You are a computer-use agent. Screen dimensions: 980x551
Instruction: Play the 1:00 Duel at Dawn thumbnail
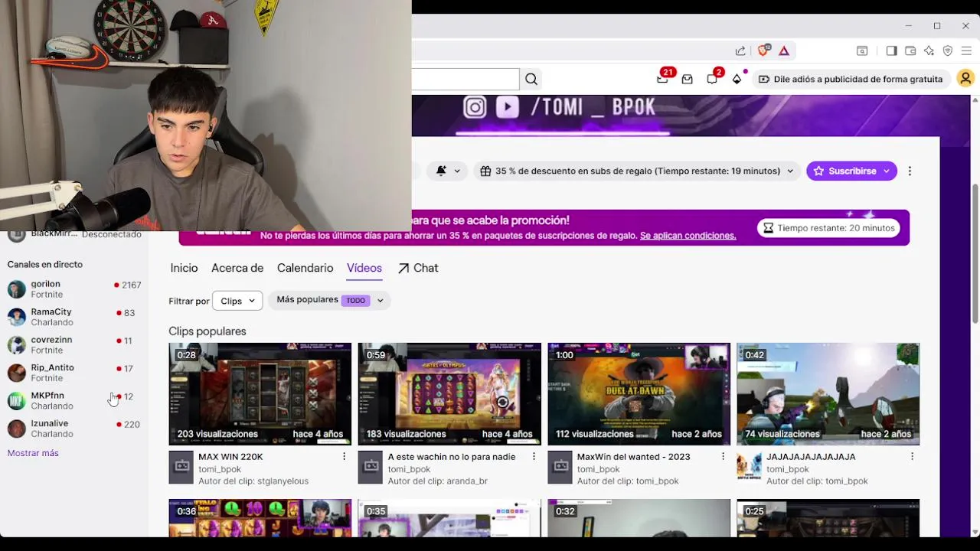tap(639, 393)
